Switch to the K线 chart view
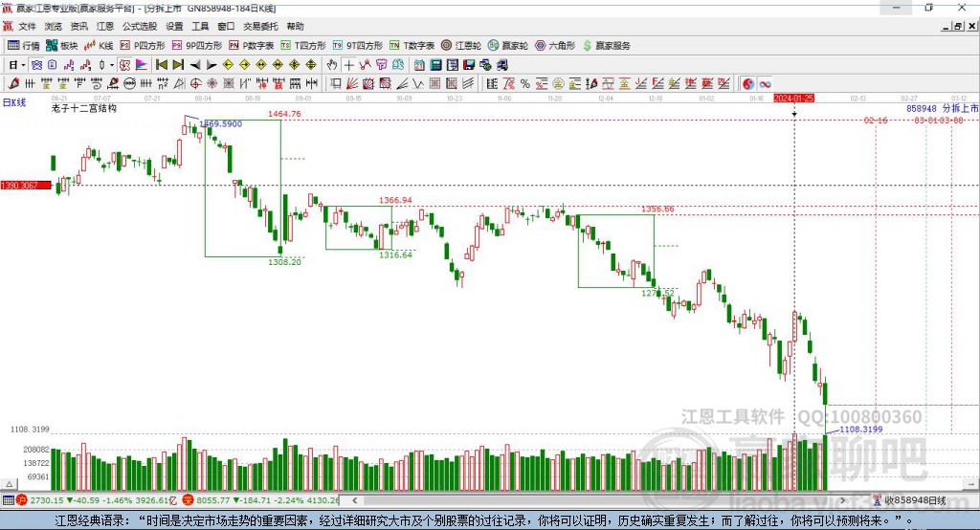The width and height of the screenshot is (980, 530). coord(99,46)
